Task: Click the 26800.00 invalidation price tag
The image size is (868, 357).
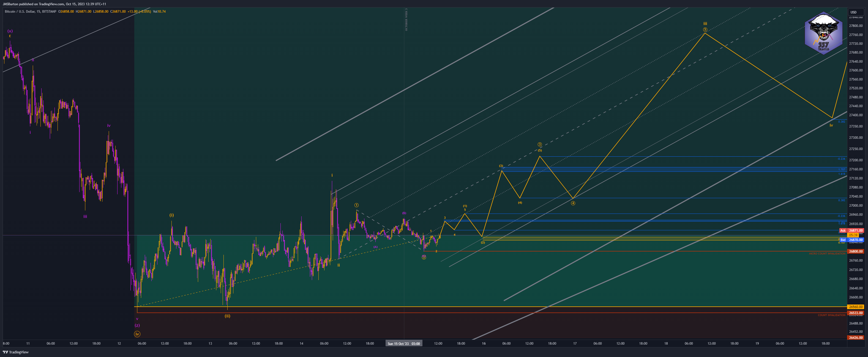Action: 856,251
